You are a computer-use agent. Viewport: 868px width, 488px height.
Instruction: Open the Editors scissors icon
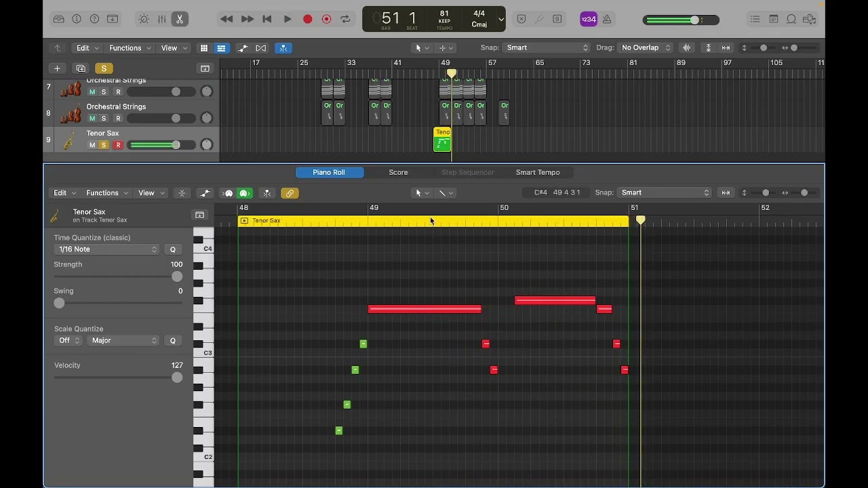[180, 19]
